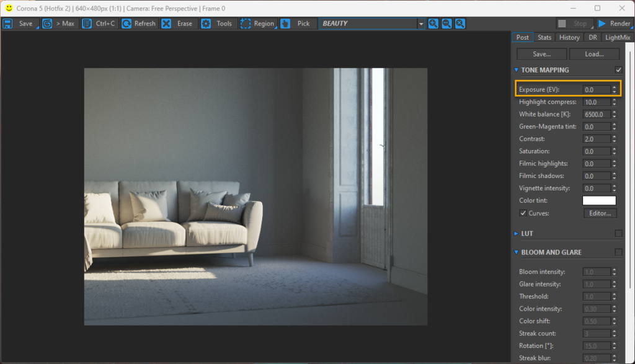This screenshot has width=635, height=364.
Task: Click the send-to-Max spiral icon
Action: click(x=47, y=24)
